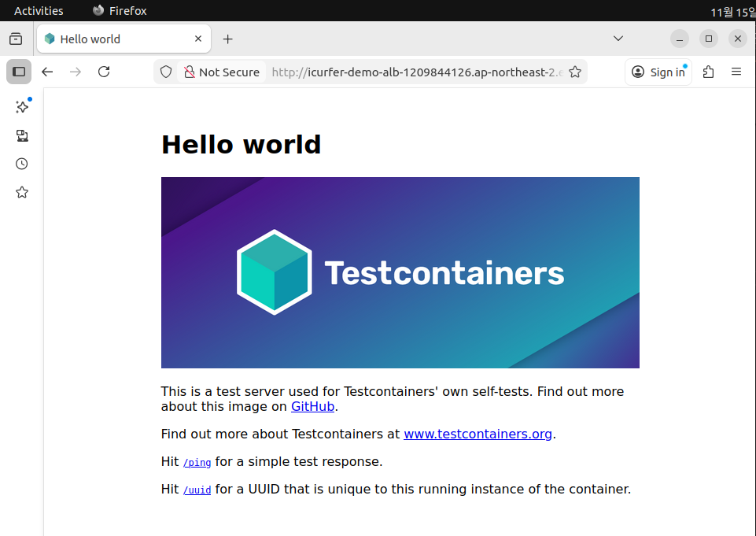
Task: Open the GitHub link
Action: [x=312, y=407]
